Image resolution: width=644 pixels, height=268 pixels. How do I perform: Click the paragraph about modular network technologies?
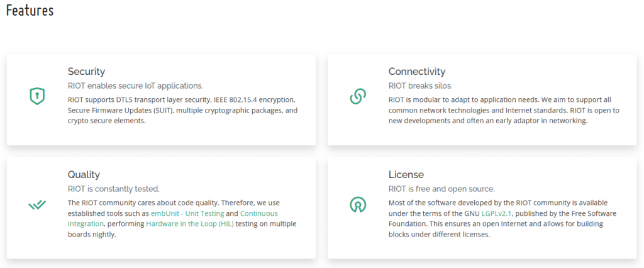pyautogui.click(x=504, y=111)
